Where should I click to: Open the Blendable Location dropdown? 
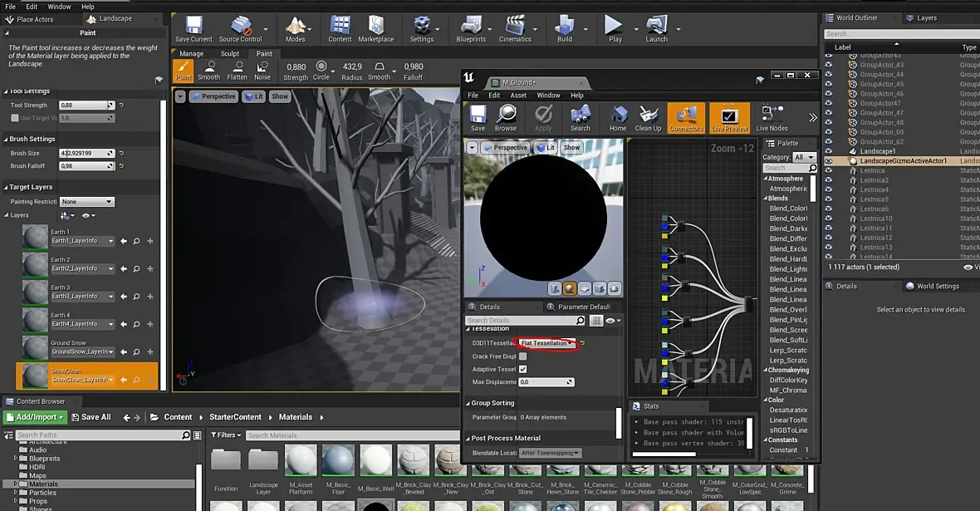coord(550,453)
